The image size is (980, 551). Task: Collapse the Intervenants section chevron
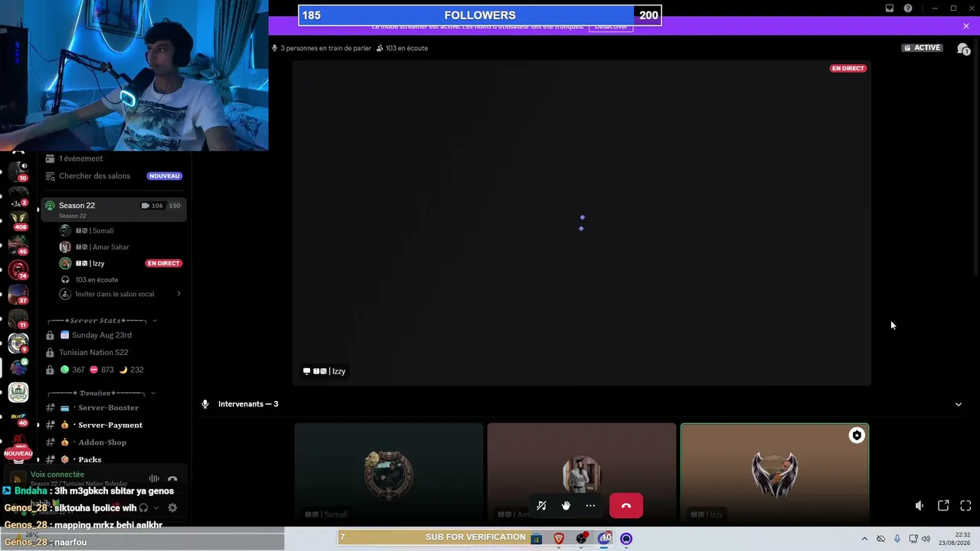click(958, 404)
